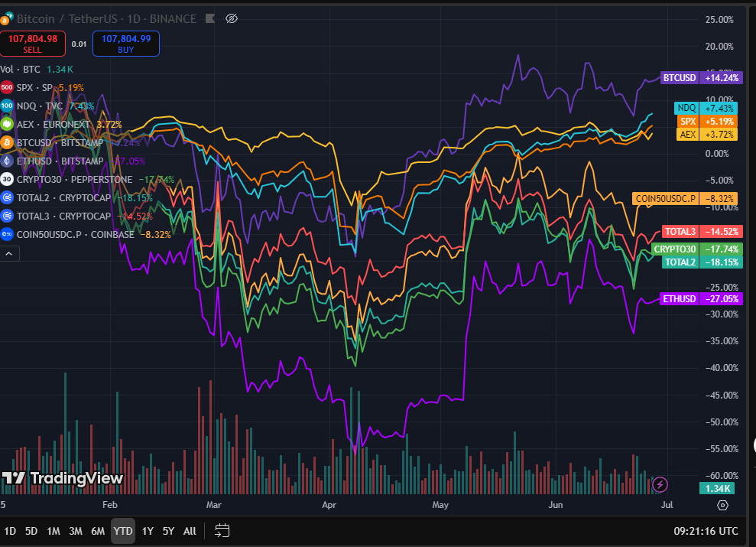The height and width of the screenshot is (547, 756).
Task: Click the TradingView logo
Action: click(62, 478)
